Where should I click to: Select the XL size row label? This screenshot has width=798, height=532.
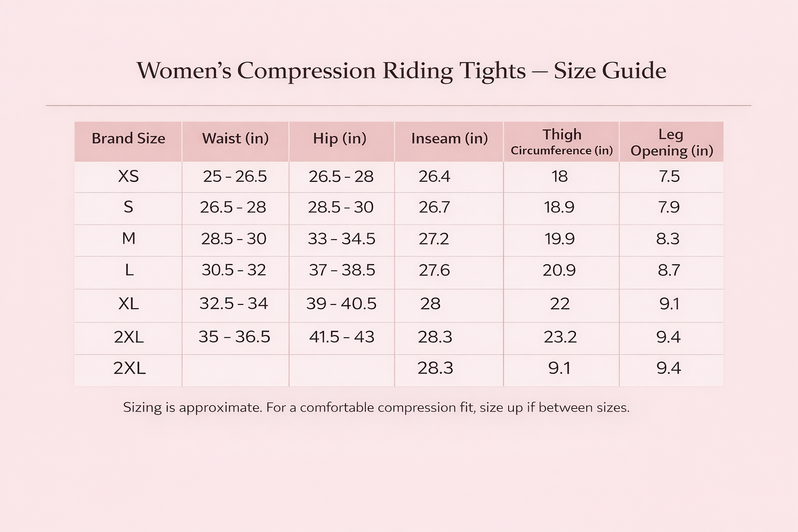[128, 303]
